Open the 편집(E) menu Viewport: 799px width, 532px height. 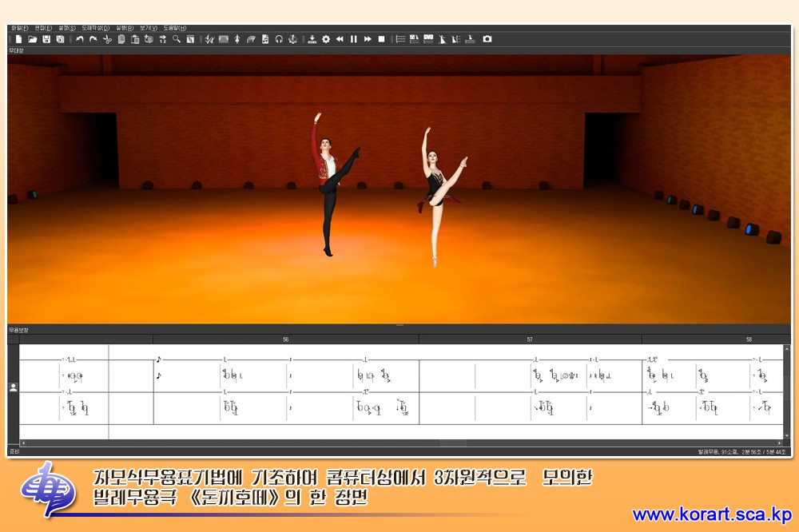coord(43,28)
